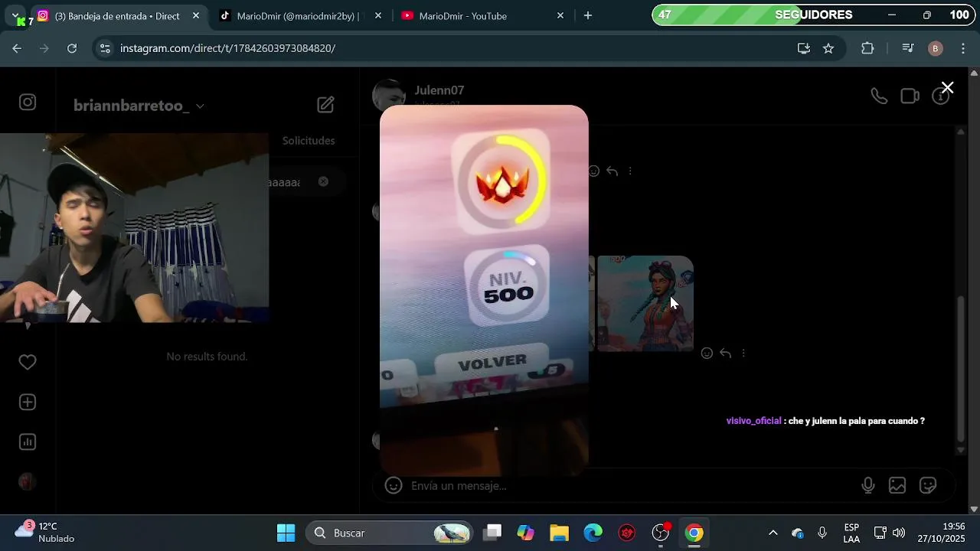Image resolution: width=980 pixels, height=551 pixels.
Task: Expand the briannbarretoo_ account switcher
Action: click(200, 106)
